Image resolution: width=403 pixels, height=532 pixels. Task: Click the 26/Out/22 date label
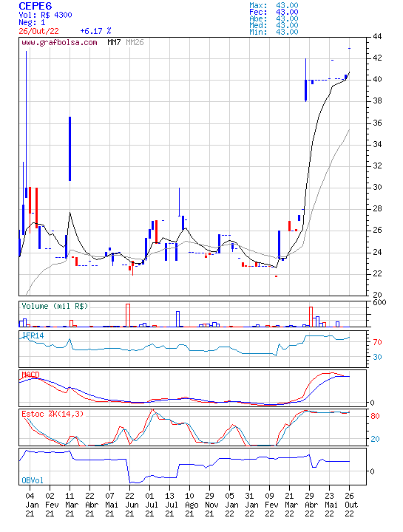click(38, 31)
